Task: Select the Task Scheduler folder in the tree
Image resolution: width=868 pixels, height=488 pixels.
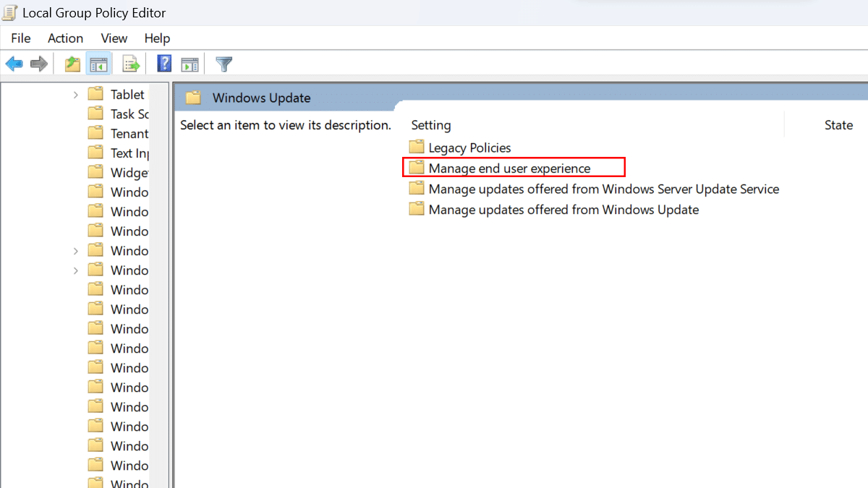Action: click(129, 114)
